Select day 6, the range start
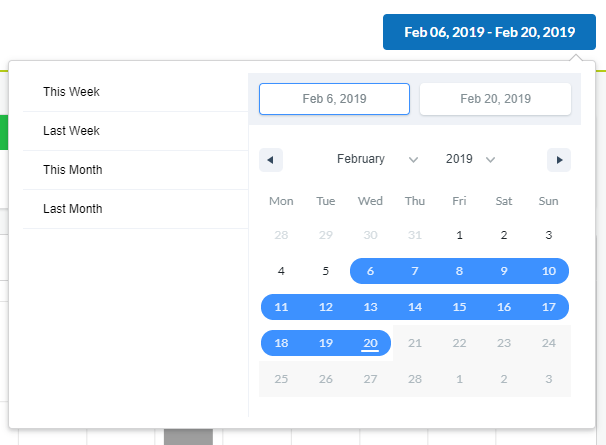This screenshot has width=606, height=445. (370, 271)
